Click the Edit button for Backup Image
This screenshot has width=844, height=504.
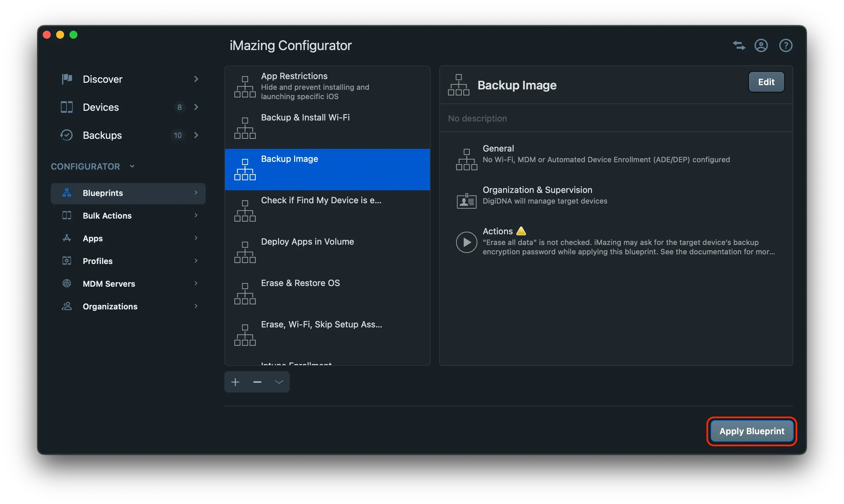tap(766, 82)
